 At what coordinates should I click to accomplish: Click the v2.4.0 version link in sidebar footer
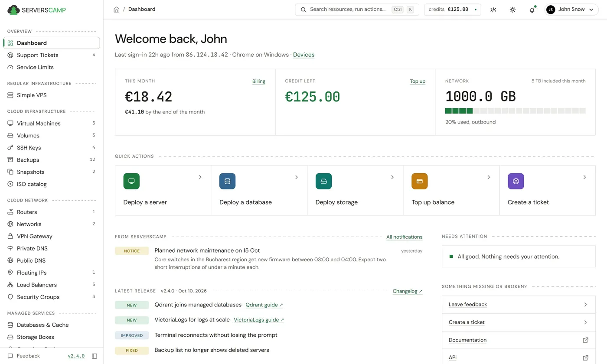pyautogui.click(x=76, y=356)
